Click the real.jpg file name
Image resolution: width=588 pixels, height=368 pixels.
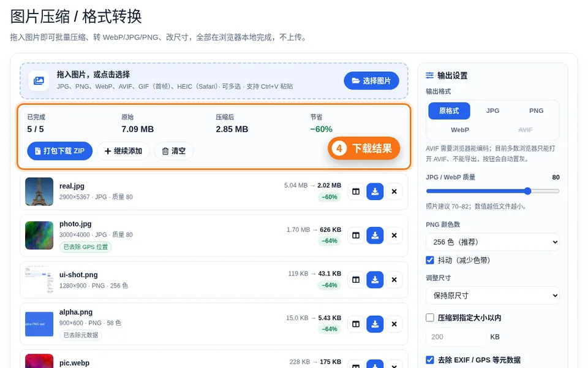(72, 186)
